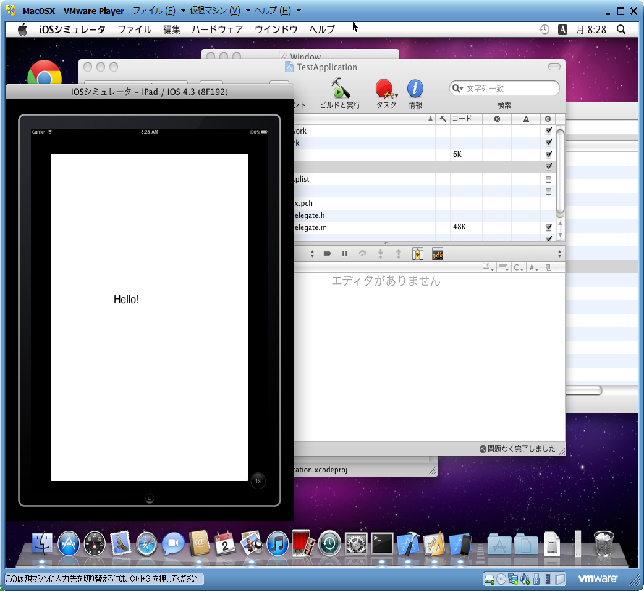The height and width of the screenshot is (591, 644).
Task: Open Terminal from the Dock
Action: 382,543
